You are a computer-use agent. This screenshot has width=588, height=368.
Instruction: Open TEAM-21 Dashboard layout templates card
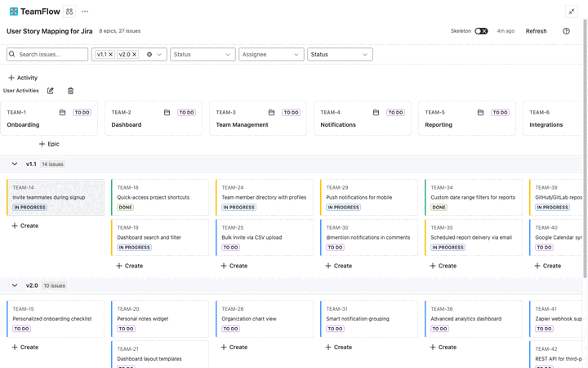click(160, 354)
